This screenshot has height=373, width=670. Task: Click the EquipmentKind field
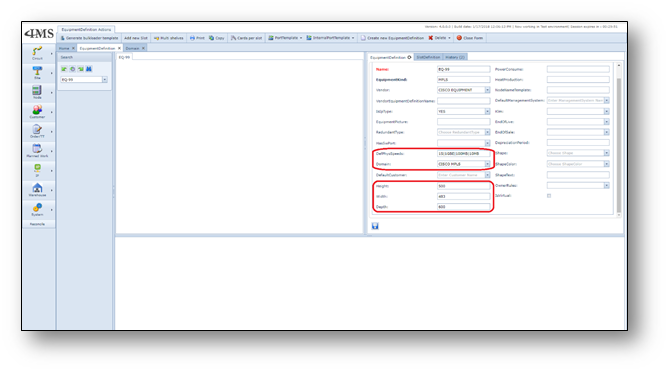coord(464,79)
